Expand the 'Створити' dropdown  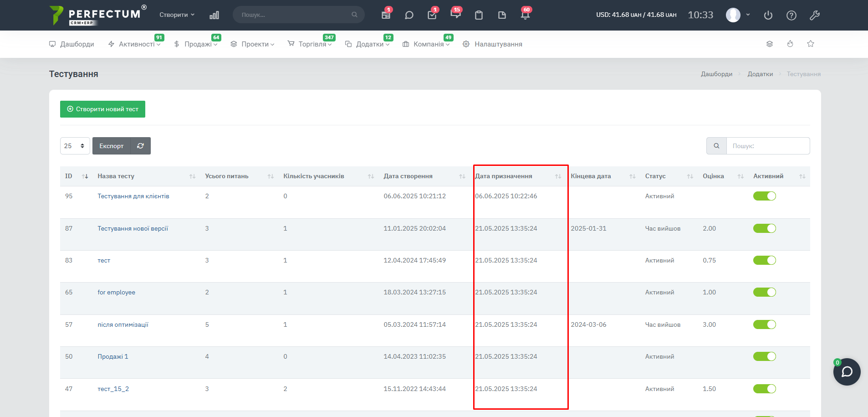177,15
